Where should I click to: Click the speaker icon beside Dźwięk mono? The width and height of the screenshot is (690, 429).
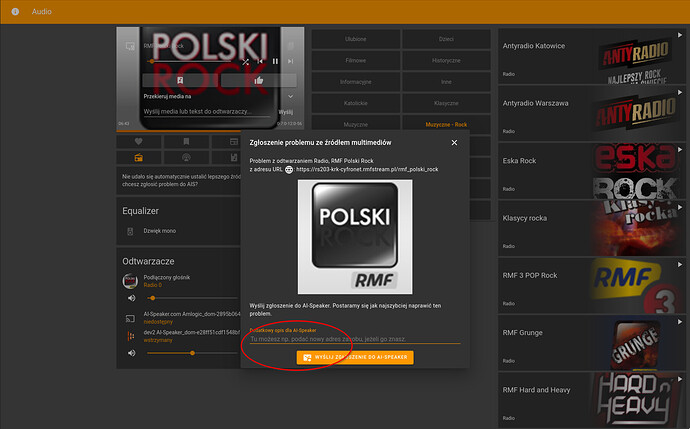click(130, 231)
